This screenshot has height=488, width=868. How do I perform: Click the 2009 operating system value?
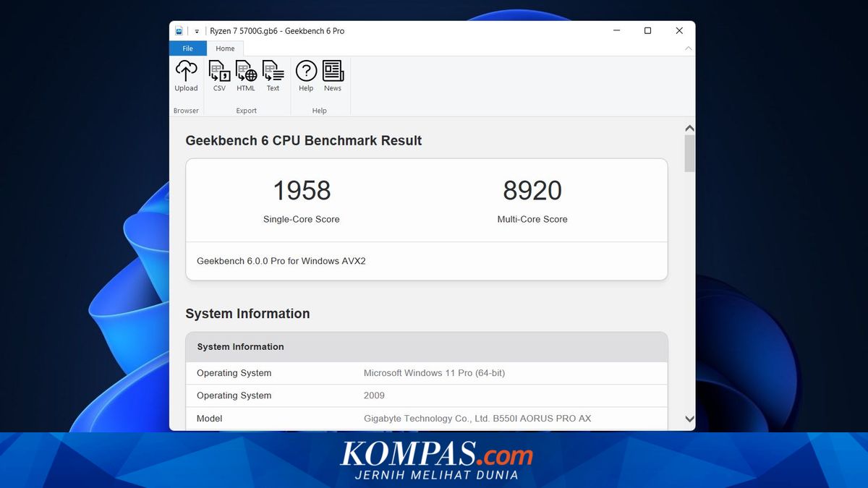point(374,395)
